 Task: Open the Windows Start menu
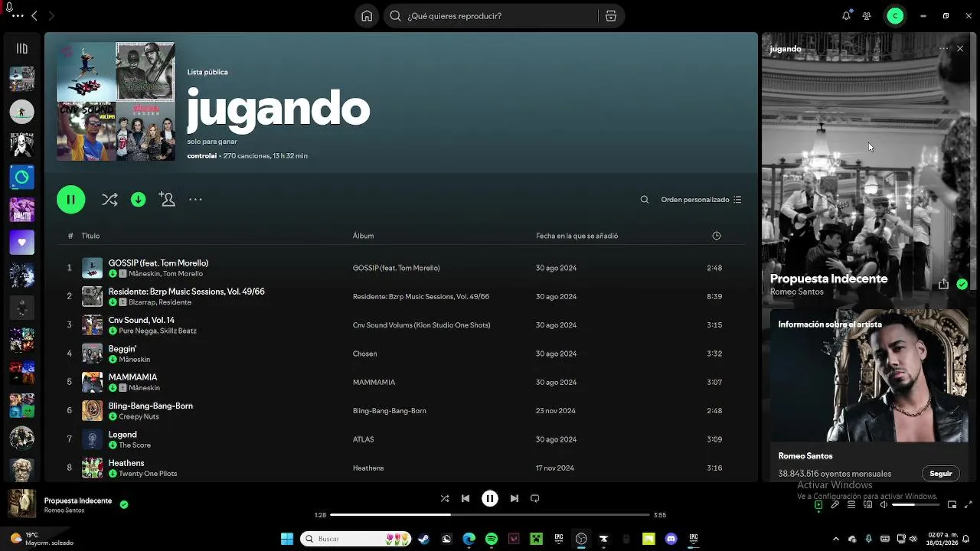pyautogui.click(x=287, y=539)
